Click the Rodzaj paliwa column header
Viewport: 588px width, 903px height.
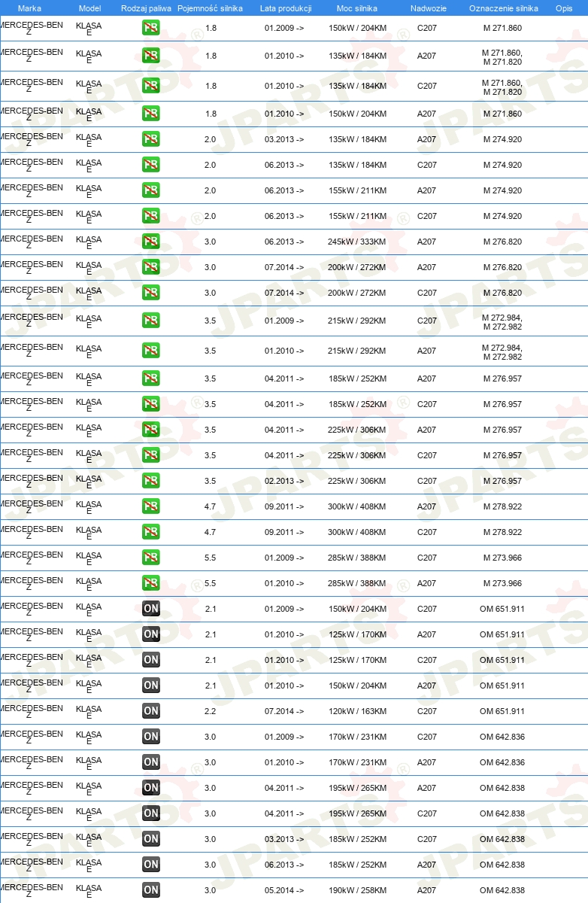[x=146, y=8]
